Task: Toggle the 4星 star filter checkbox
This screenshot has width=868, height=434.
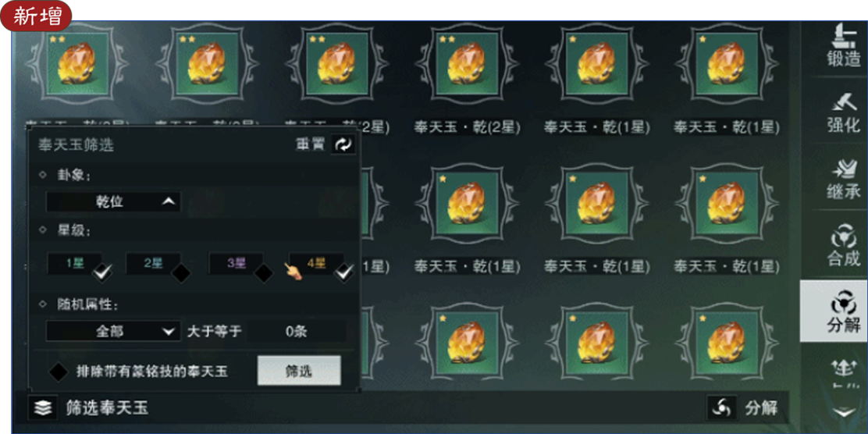Action: [344, 272]
